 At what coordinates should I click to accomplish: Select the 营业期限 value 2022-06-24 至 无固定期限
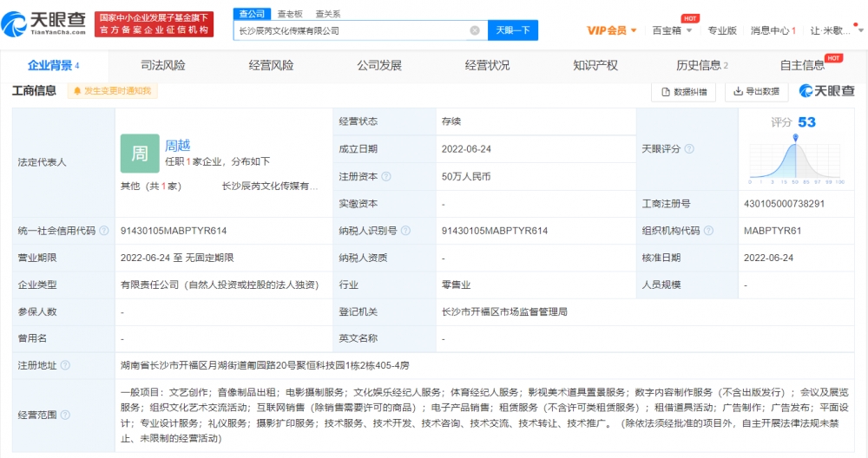click(x=177, y=258)
